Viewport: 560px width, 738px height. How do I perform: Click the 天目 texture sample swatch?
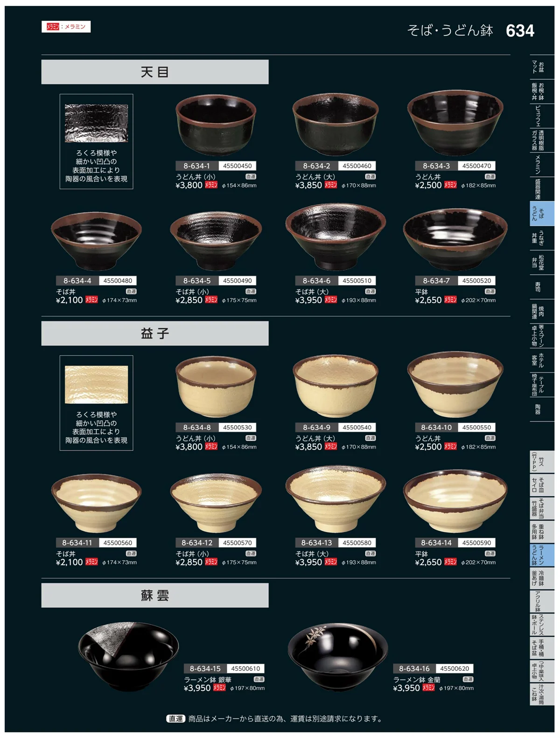[96, 123]
